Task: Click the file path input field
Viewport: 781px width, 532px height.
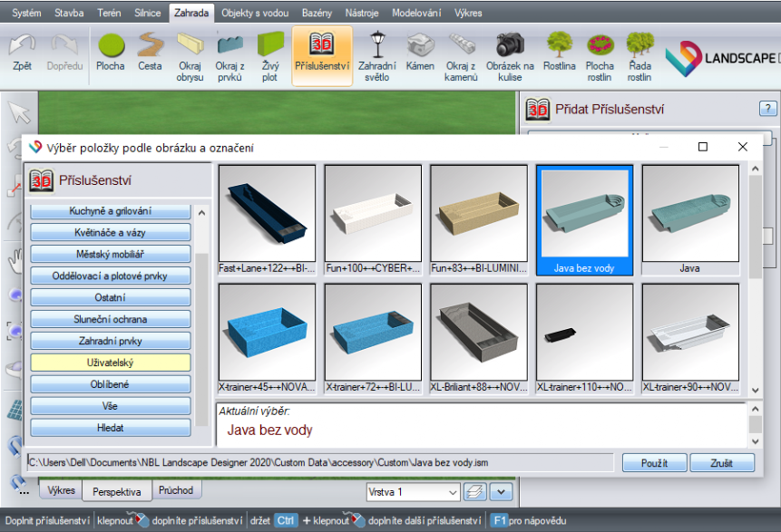Action: click(321, 463)
